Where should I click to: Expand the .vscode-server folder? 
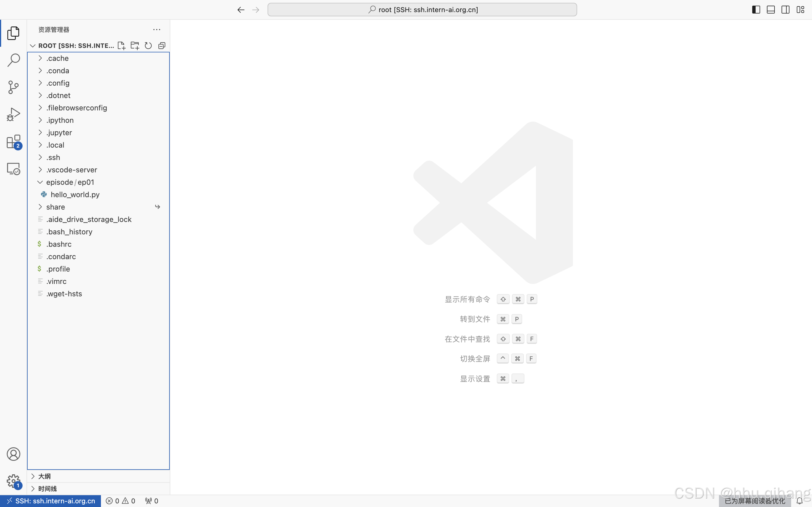pyautogui.click(x=71, y=170)
